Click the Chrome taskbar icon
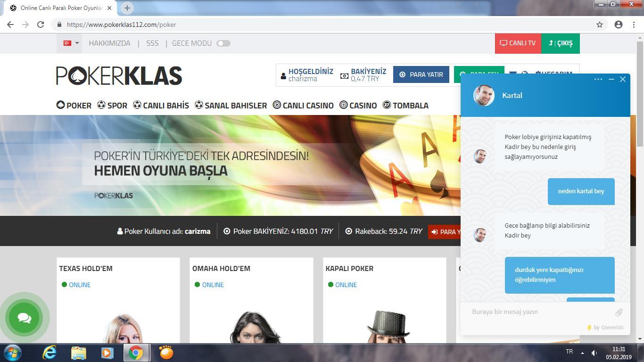 click(136, 353)
